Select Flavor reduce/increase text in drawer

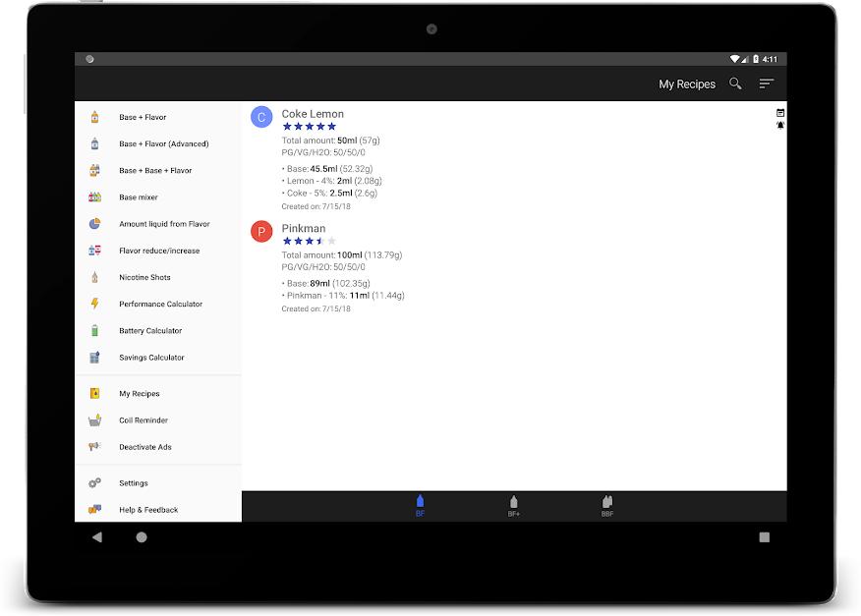pyautogui.click(x=159, y=251)
